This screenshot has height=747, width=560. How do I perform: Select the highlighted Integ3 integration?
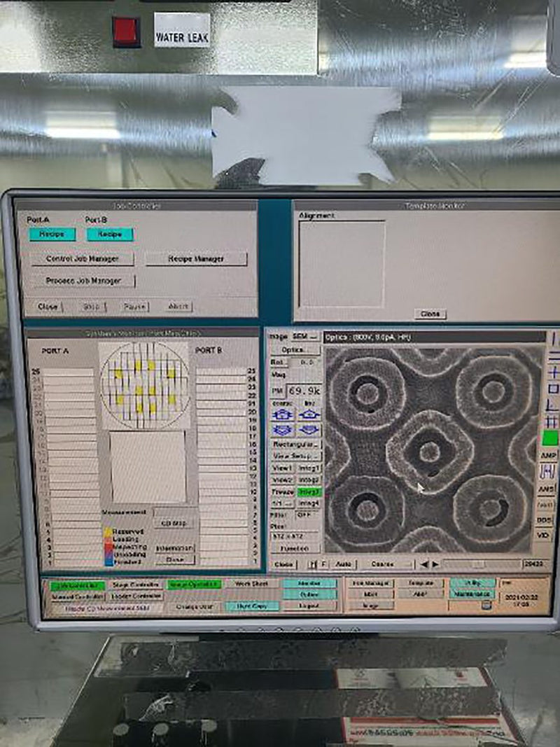(309, 491)
